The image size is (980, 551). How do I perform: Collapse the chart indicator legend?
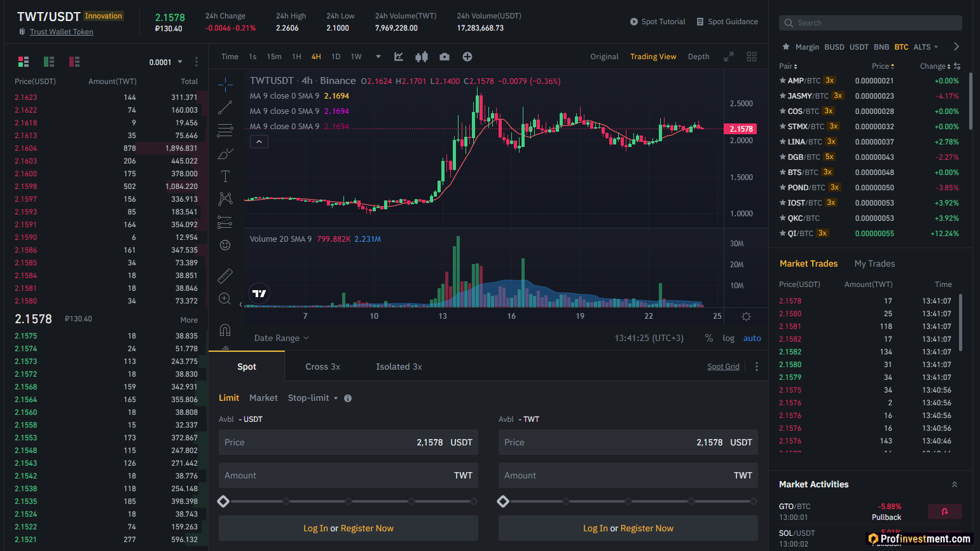(x=259, y=142)
